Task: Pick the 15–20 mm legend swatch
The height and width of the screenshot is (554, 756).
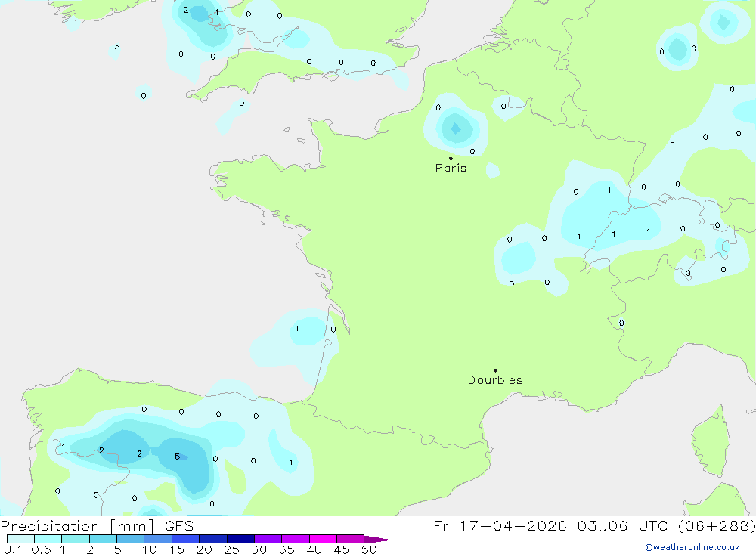Action: 186,539
